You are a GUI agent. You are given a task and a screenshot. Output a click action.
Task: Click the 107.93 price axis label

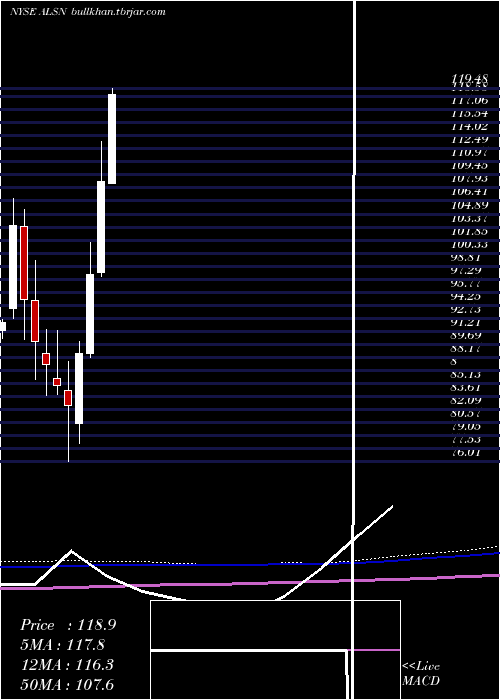(470, 179)
